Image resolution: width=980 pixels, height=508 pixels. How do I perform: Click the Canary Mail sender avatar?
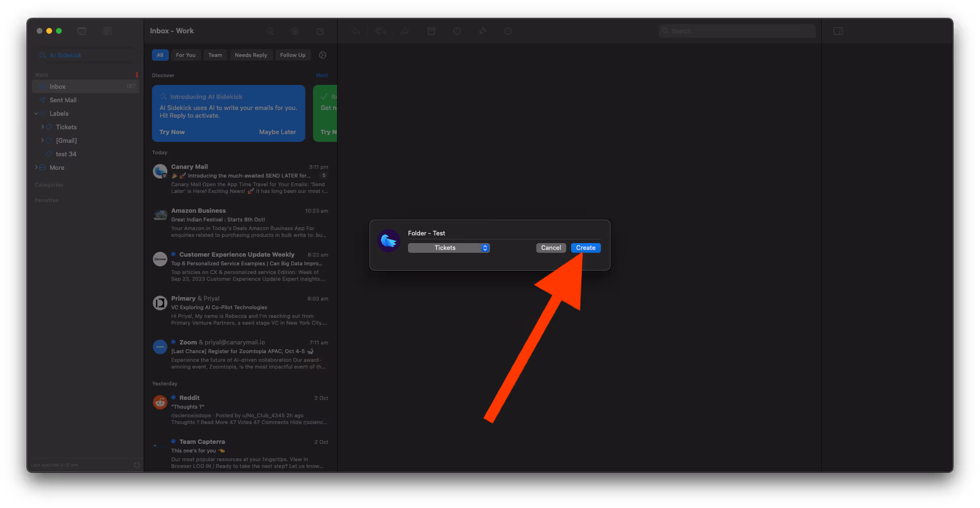160,171
